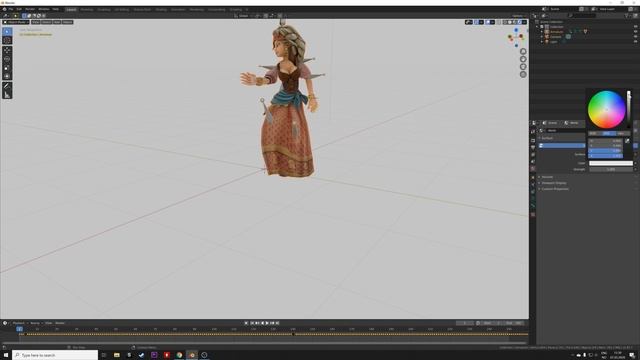Toggle auto keying record button in timeline

click(246, 323)
